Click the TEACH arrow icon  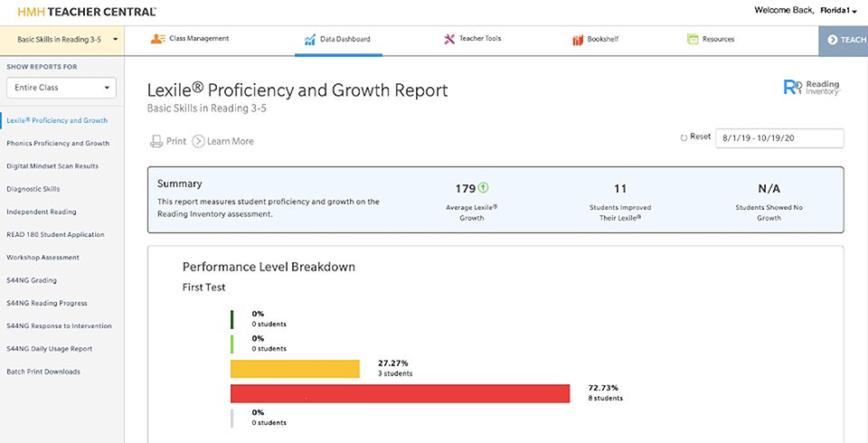coord(833,40)
